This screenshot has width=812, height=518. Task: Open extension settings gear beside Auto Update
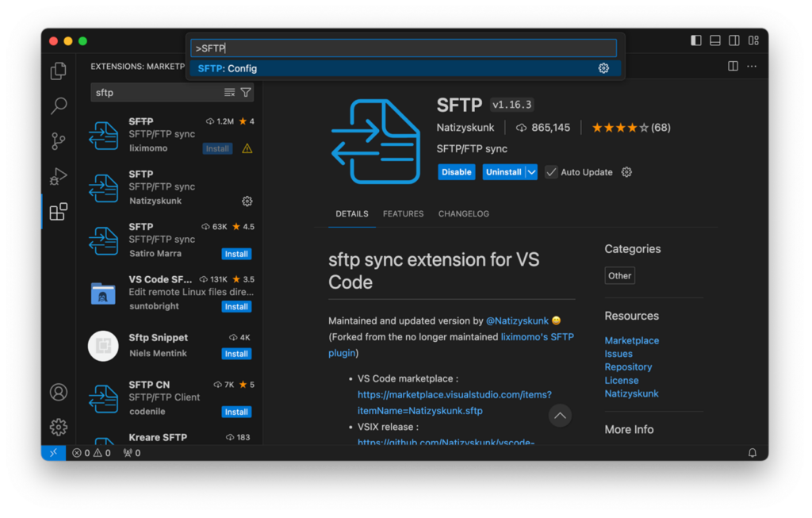tap(626, 172)
